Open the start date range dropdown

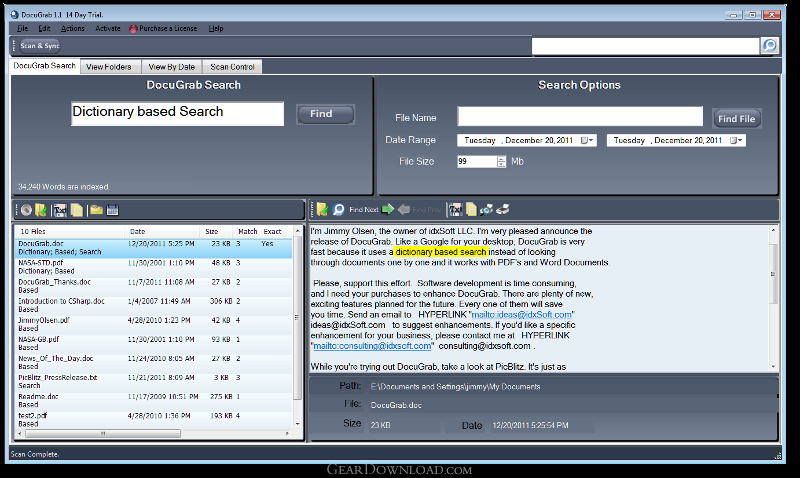(x=587, y=140)
